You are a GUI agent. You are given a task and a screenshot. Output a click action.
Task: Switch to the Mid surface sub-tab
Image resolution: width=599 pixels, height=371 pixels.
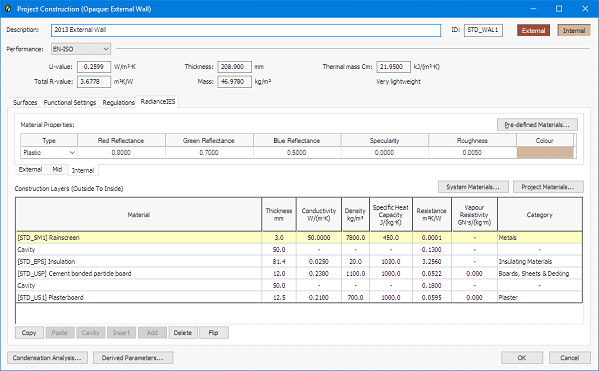point(57,170)
